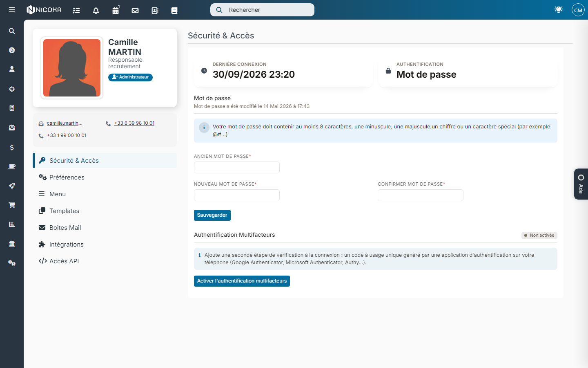Call the +33 6 39 98 10 01 number
The image size is (588, 368).
(134, 123)
